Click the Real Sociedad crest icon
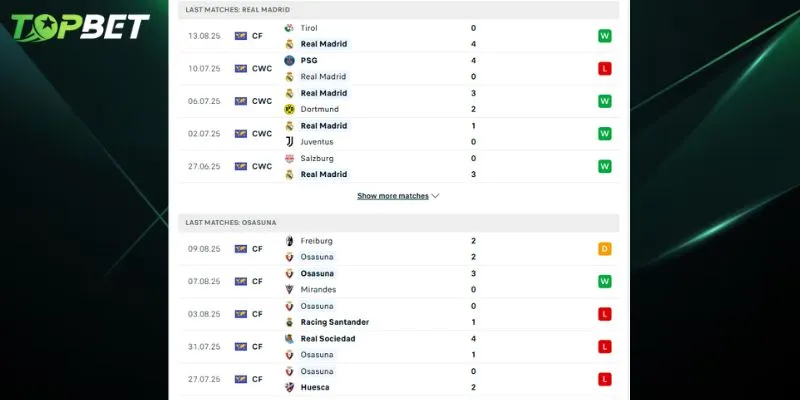The height and width of the screenshot is (400, 800). point(289,338)
